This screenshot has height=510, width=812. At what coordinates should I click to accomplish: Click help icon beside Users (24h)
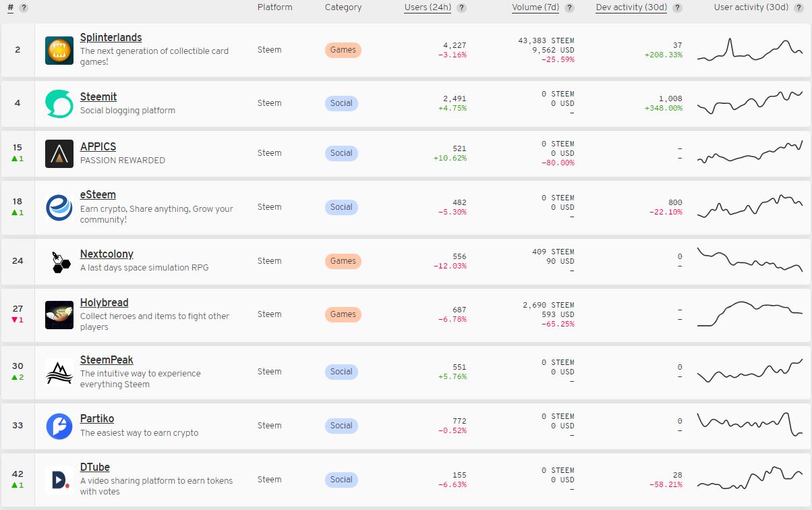point(461,8)
